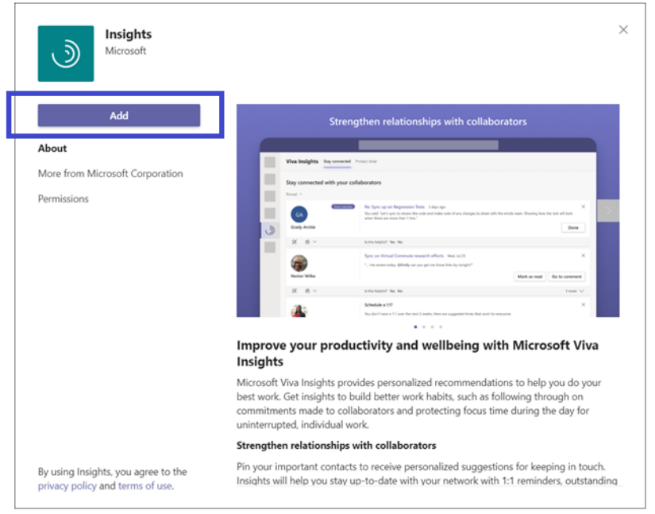655x514 pixels.
Task: Click 'Strengthen relationships with collaborators' banner title
Action: (x=428, y=122)
